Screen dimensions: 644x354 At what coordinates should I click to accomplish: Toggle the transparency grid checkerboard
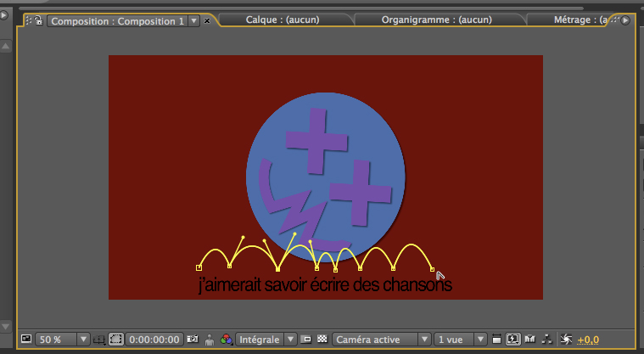click(322, 340)
